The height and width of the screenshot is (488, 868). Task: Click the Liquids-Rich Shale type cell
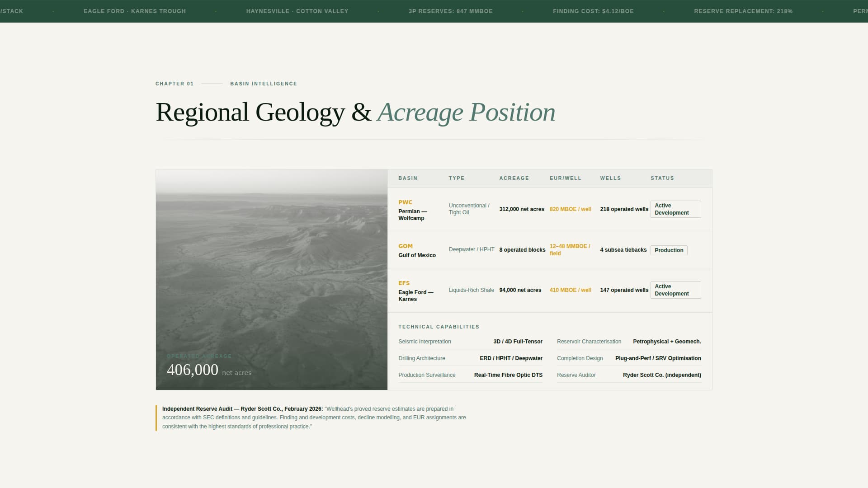point(472,290)
